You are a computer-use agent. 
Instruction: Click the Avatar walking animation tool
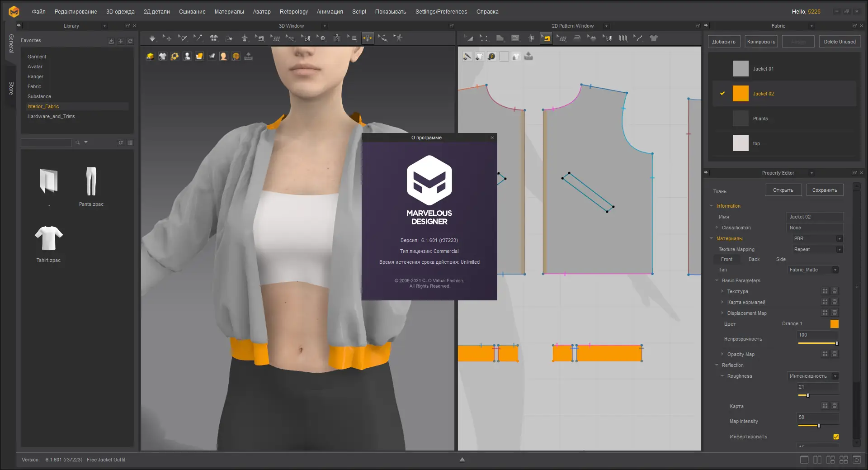coord(398,38)
